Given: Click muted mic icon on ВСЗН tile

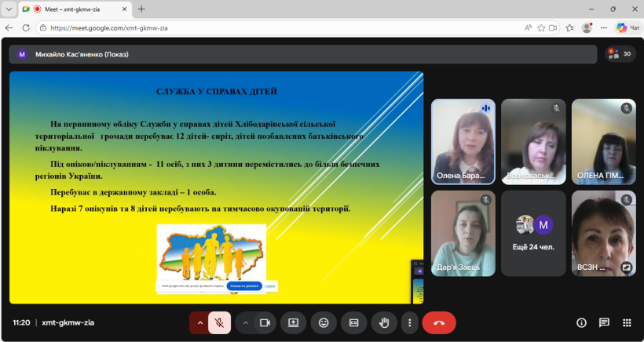Looking at the screenshot, I should coord(627,200).
